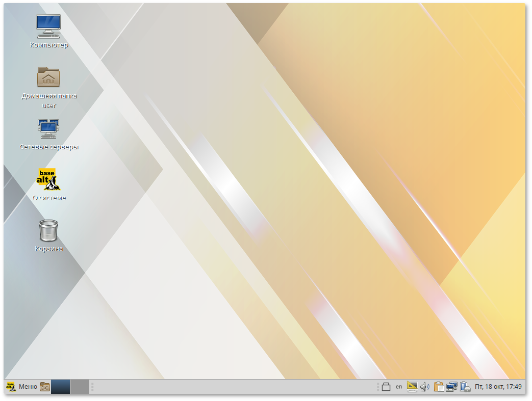
Task: Click the file manager launcher in taskbar
Action: 45,387
